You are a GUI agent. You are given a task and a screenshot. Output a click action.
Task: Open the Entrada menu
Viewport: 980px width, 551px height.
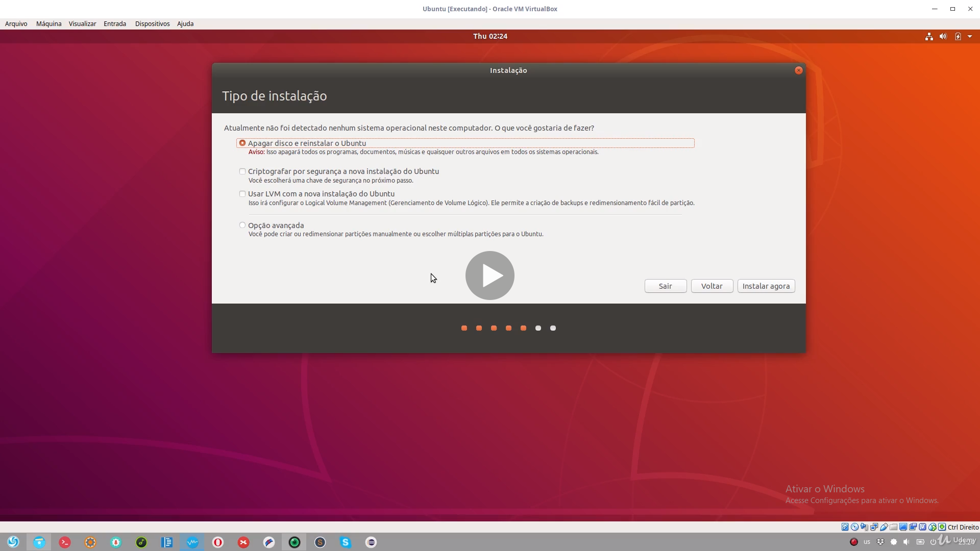pos(115,23)
